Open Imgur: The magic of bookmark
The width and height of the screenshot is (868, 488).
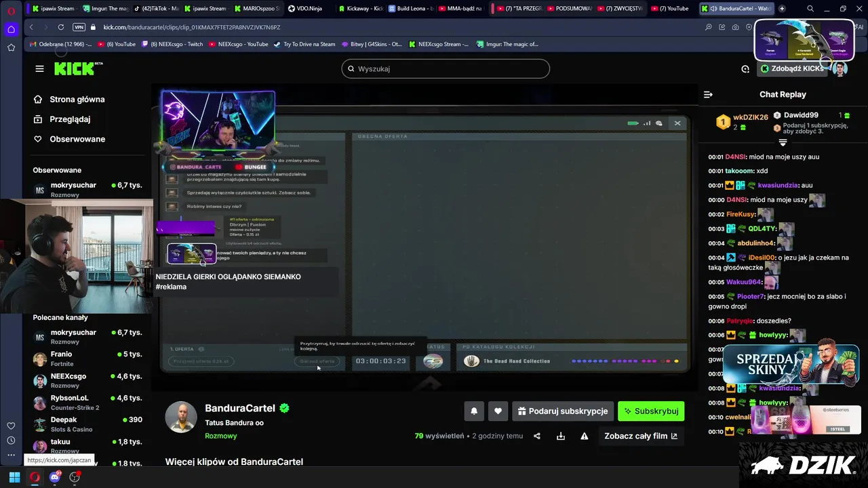[507, 44]
